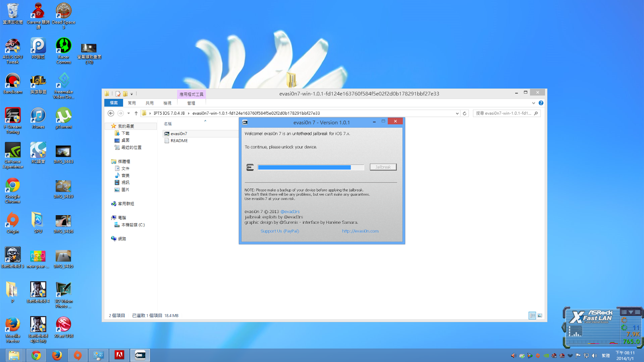Select the Bandicam desktop icon
This screenshot has width=644, height=362.
click(x=12, y=84)
